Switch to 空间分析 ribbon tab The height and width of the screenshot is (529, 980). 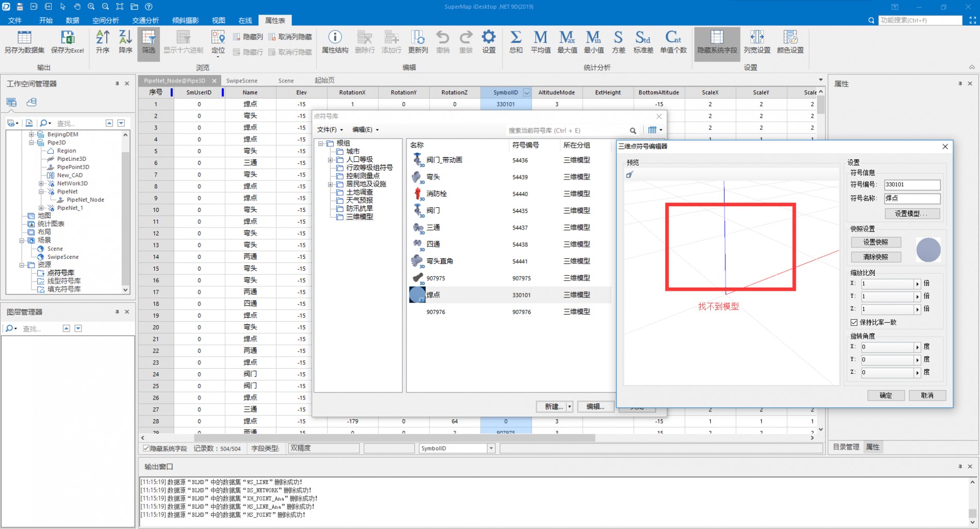[x=105, y=20]
